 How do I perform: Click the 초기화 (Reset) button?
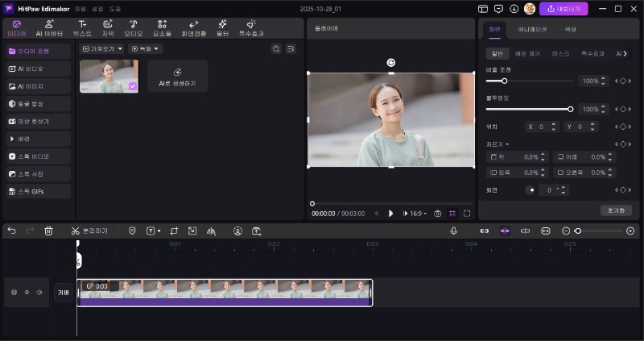(616, 210)
